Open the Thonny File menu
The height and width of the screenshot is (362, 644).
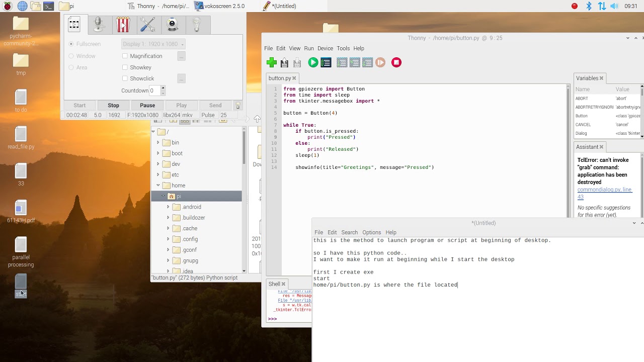[269, 48]
